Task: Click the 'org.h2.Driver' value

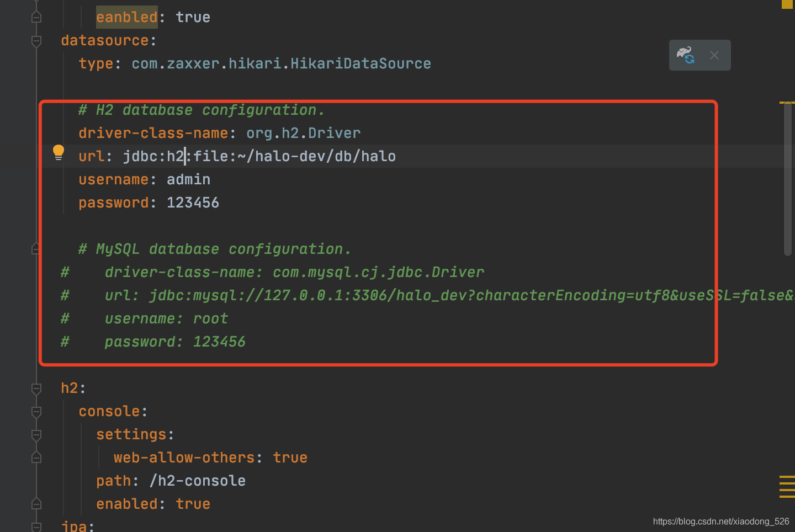Action: click(x=303, y=133)
